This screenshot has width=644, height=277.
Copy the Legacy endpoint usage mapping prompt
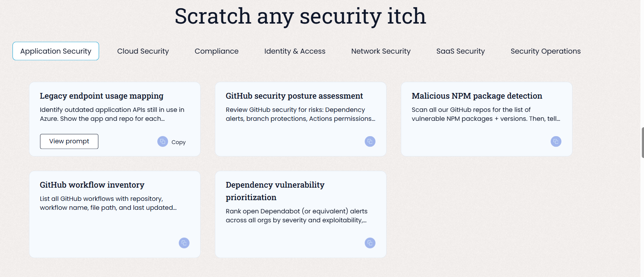(163, 142)
